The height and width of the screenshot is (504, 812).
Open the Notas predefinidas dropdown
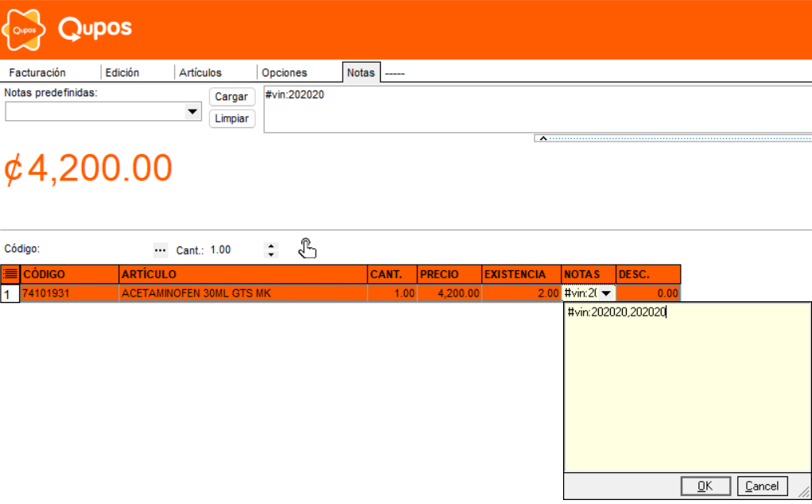pyautogui.click(x=192, y=112)
